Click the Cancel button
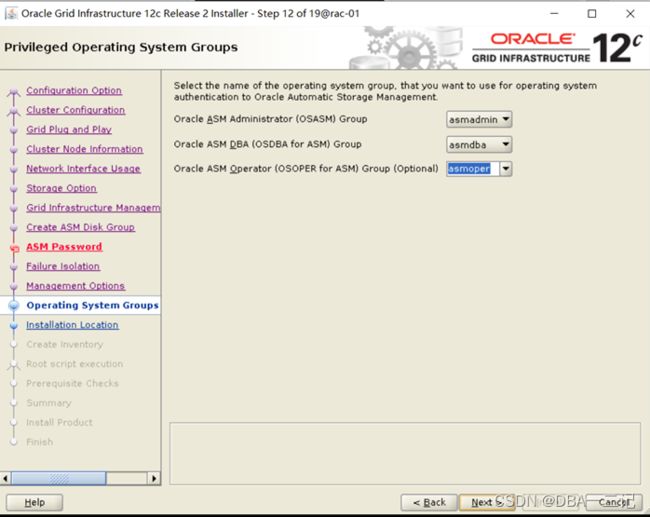The height and width of the screenshot is (517, 650). tap(614, 502)
